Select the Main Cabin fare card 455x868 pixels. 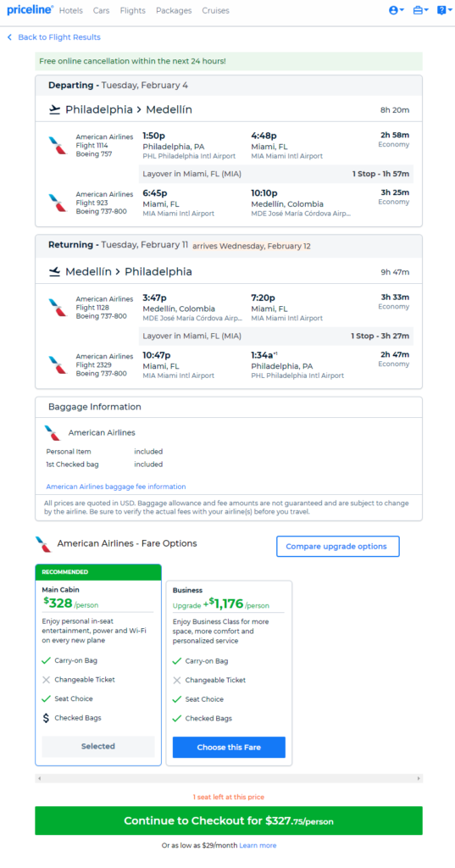click(98, 665)
